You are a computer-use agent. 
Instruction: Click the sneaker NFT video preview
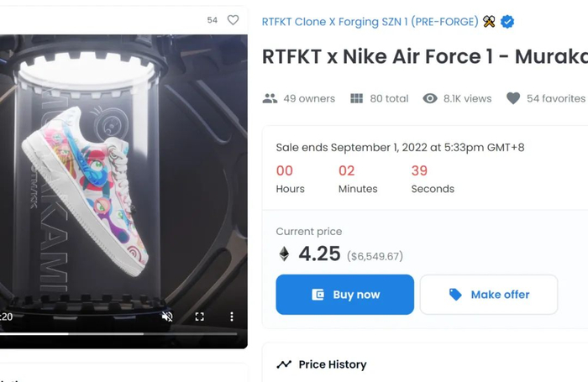pyautogui.click(x=118, y=185)
